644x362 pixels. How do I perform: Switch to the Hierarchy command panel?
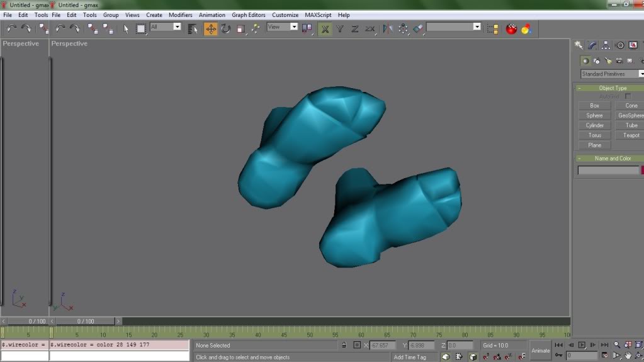(606, 45)
